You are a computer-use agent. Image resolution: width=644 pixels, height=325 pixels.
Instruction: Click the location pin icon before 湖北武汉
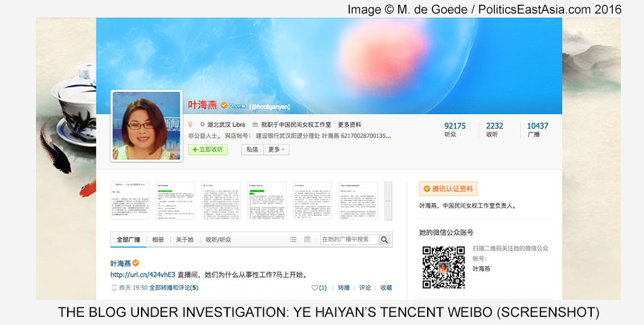(x=203, y=125)
